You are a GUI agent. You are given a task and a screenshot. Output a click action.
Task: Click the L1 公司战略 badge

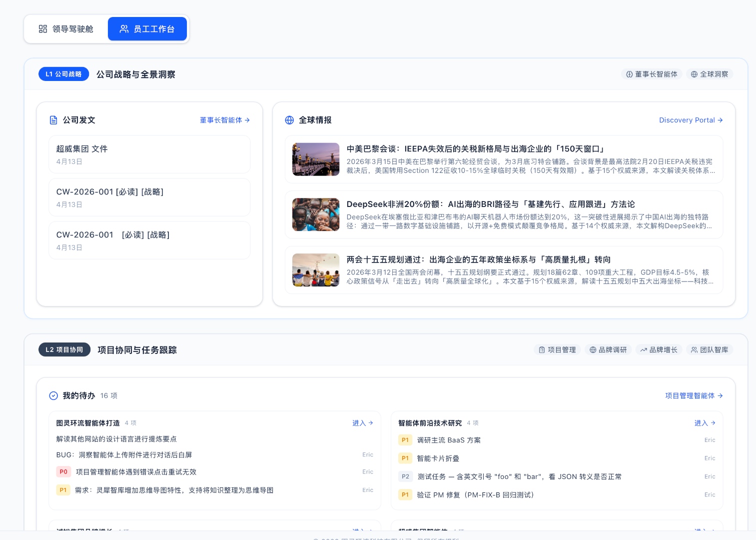63,74
